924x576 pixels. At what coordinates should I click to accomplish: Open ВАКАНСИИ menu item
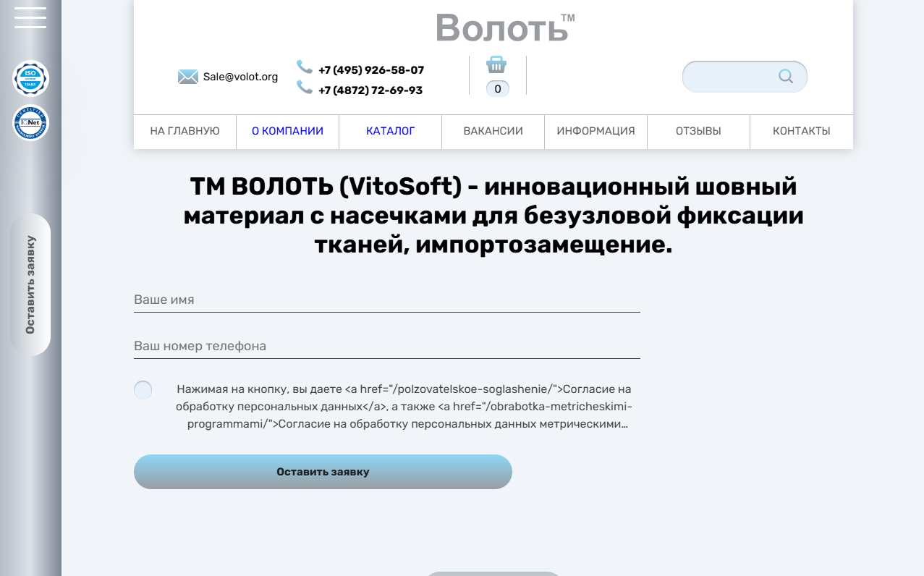[x=493, y=131]
